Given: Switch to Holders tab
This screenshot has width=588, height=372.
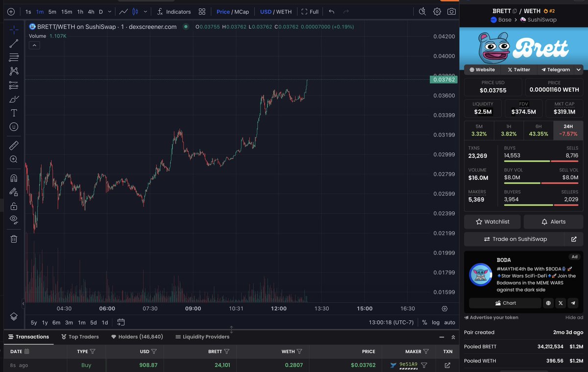Looking at the screenshot, I should click(x=137, y=337).
